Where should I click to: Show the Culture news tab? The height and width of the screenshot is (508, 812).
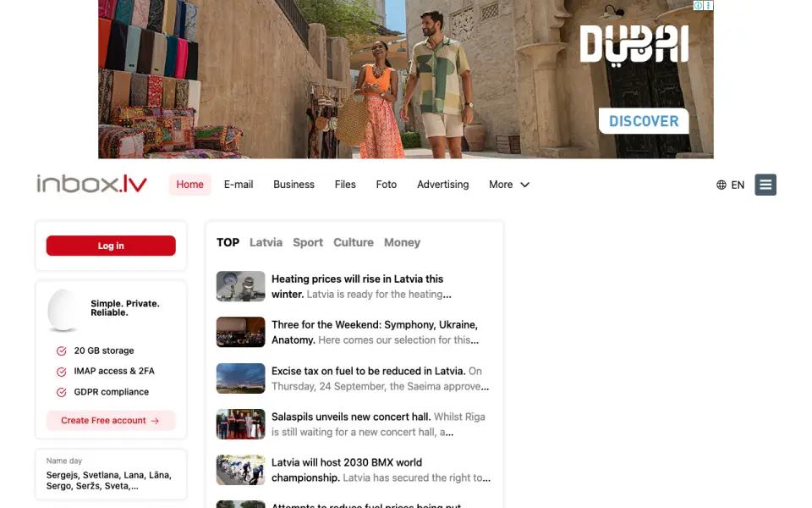[354, 243]
